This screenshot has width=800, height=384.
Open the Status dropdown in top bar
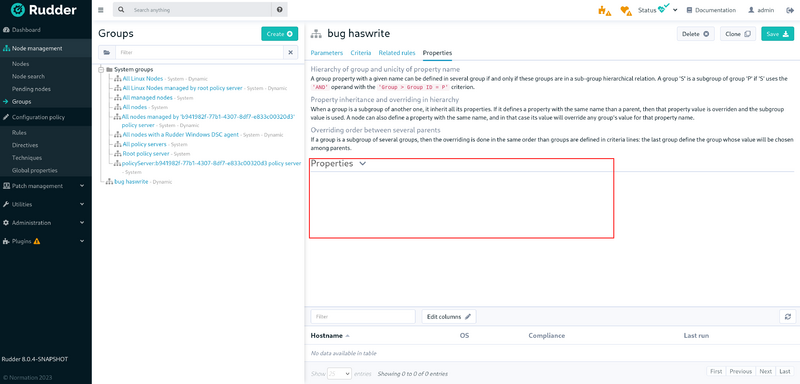pyautogui.click(x=657, y=10)
